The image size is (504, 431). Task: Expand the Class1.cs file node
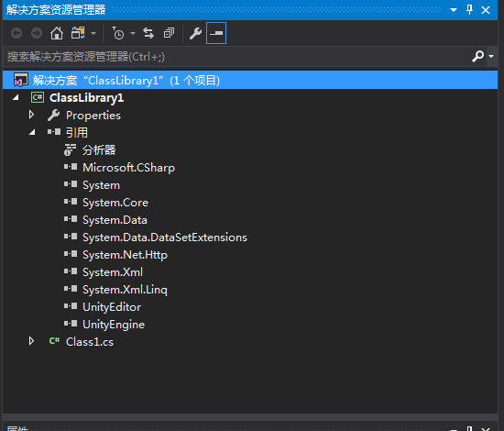(31, 341)
